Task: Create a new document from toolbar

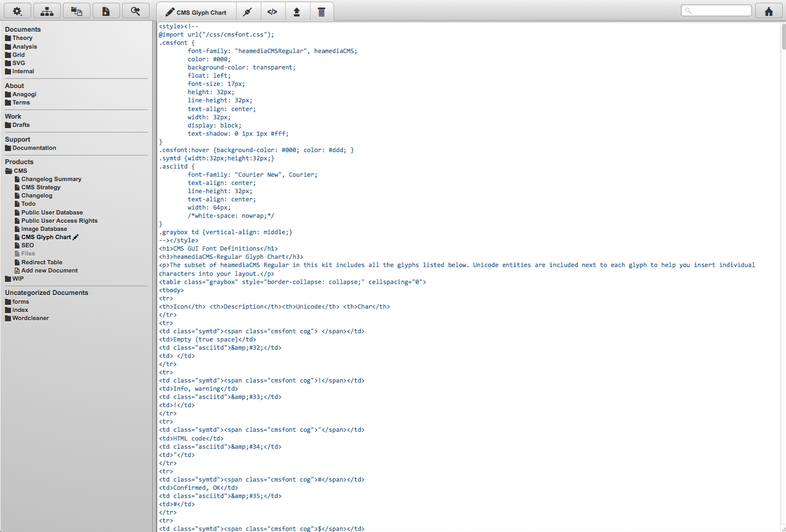Action: (106, 11)
